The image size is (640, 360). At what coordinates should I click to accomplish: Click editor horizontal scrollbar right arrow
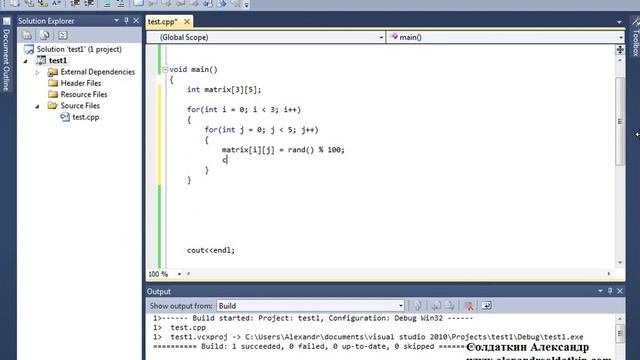(x=609, y=274)
